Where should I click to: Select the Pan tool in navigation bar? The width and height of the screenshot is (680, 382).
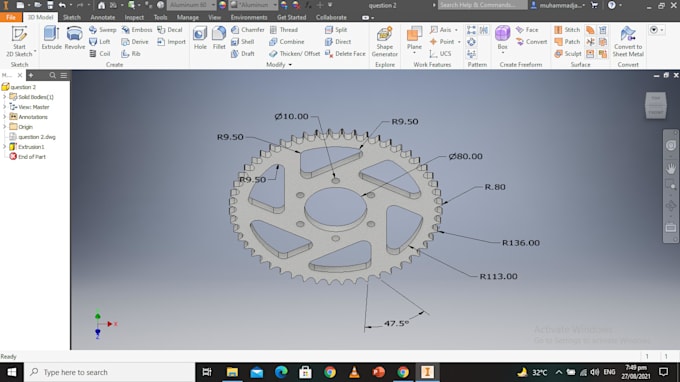coord(670,168)
